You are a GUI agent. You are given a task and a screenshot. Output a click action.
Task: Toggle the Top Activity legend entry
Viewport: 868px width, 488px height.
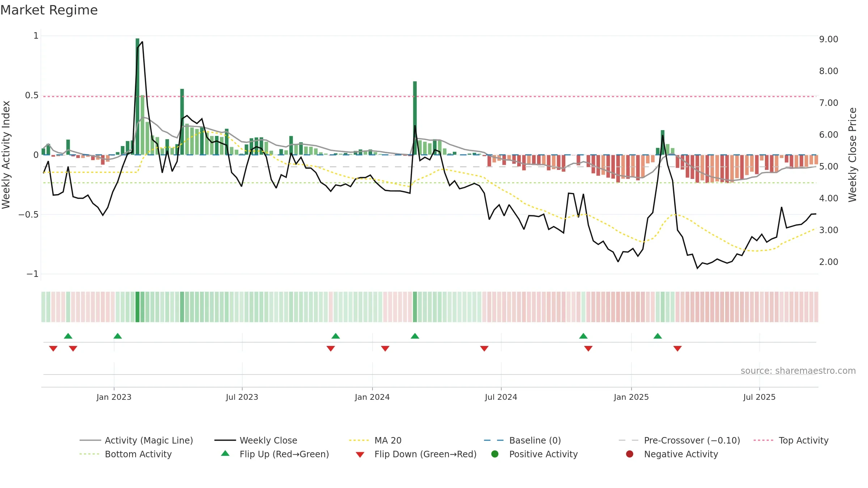(791, 440)
